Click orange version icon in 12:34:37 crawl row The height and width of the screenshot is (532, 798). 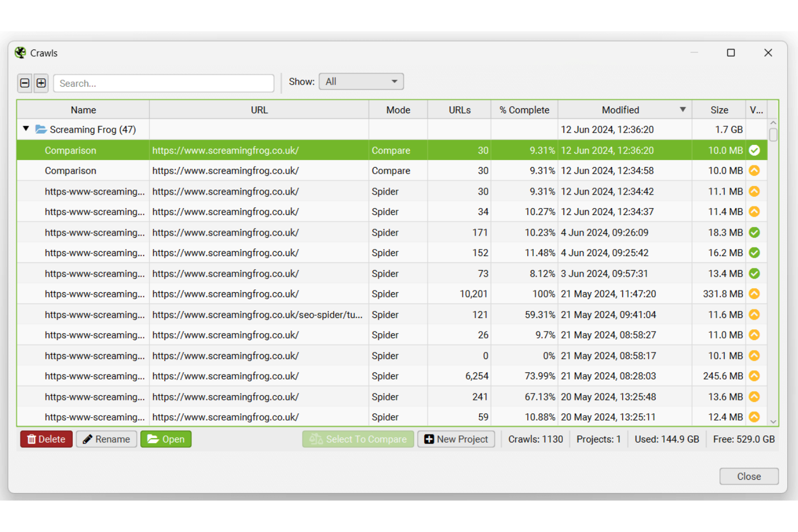(x=754, y=212)
